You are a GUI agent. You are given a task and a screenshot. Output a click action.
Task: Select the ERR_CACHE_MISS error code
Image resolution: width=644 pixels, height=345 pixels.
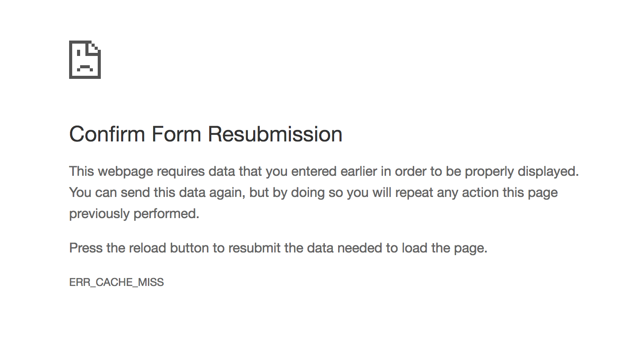(x=116, y=282)
